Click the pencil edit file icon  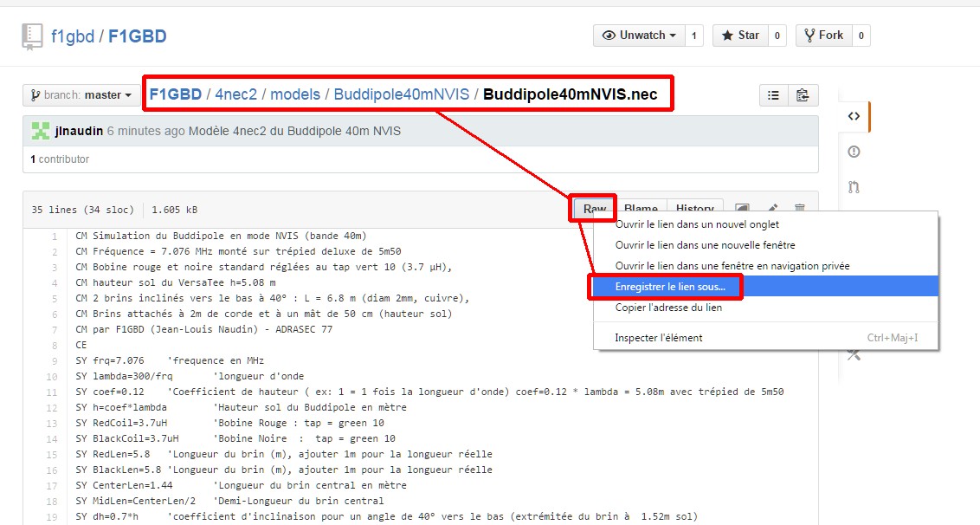772,208
